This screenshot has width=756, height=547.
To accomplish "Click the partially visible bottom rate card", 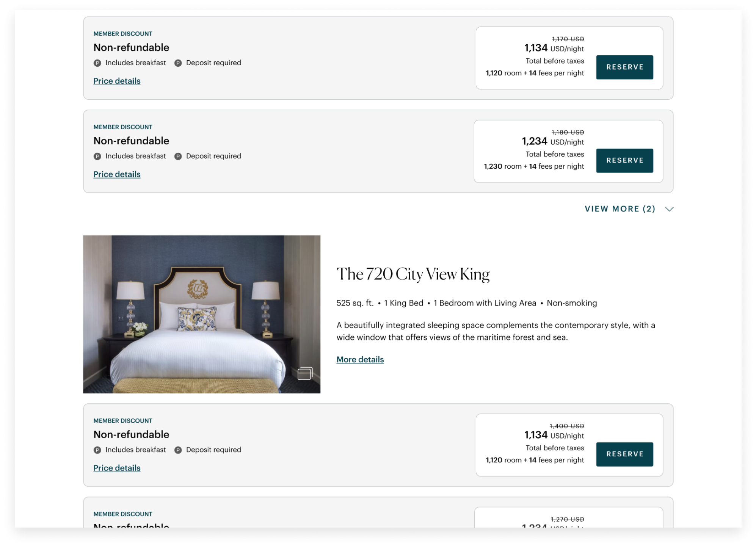I will point(378,512).
